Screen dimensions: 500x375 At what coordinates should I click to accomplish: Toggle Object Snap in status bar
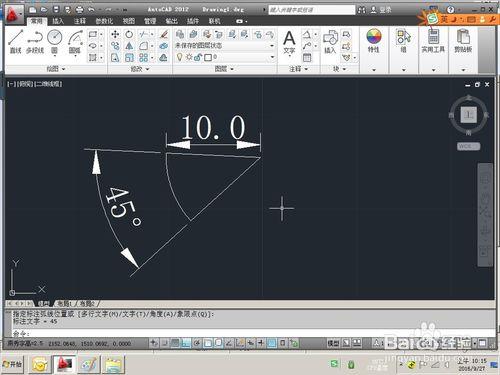(x=208, y=342)
